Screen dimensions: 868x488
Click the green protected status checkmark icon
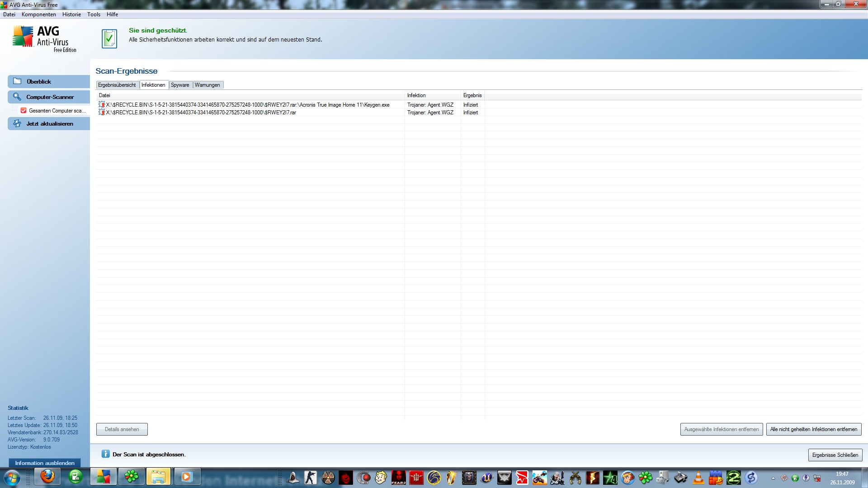click(x=109, y=39)
